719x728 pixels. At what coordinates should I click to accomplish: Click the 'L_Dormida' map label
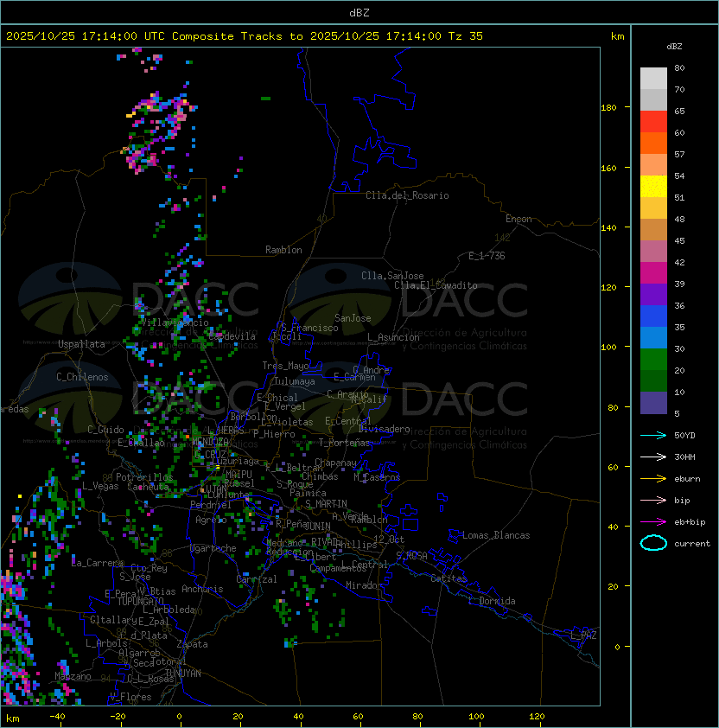click(492, 601)
